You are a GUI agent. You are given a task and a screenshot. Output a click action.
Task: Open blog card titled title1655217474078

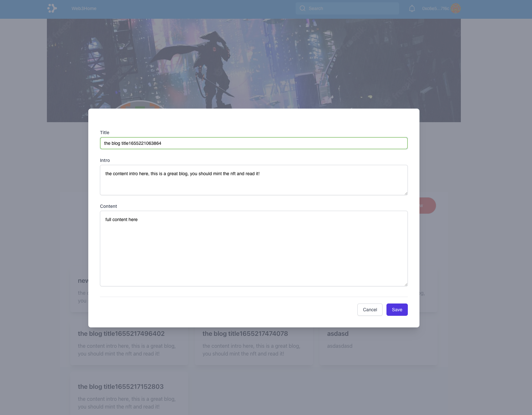pos(254,344)
